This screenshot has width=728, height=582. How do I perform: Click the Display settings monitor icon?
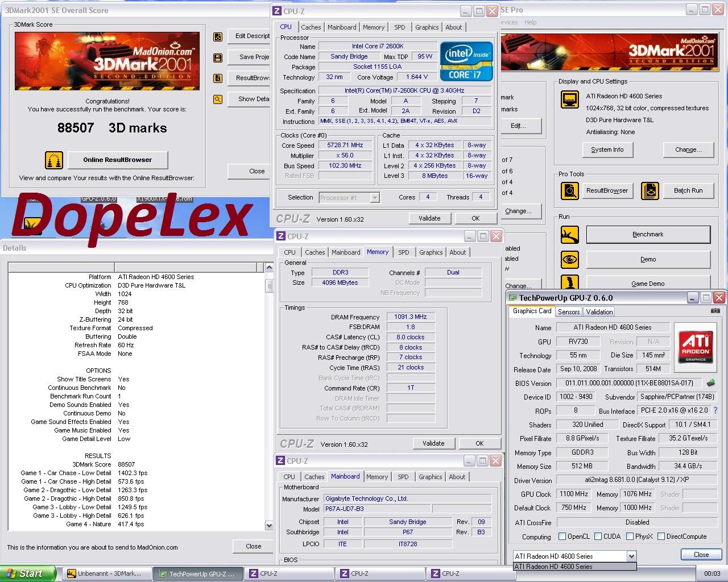(x=570, y=99)
